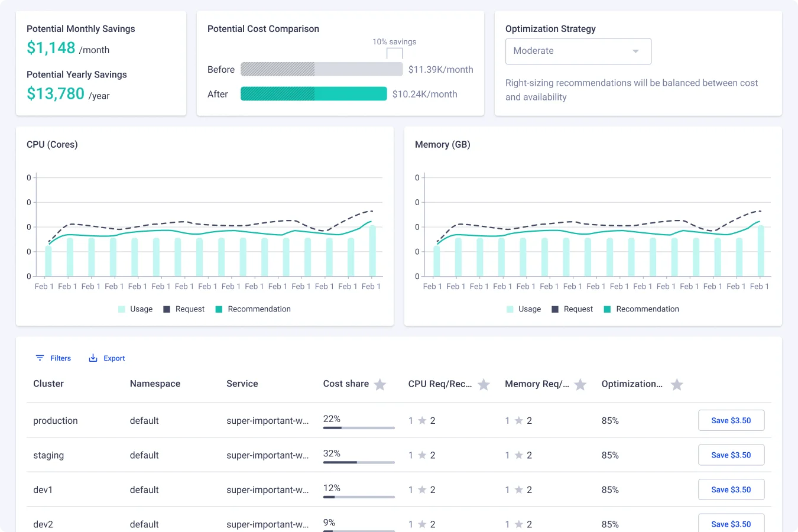798x532 pixels.
Task: Click the CPU (Cores) chart title
Action: point(52,145)
